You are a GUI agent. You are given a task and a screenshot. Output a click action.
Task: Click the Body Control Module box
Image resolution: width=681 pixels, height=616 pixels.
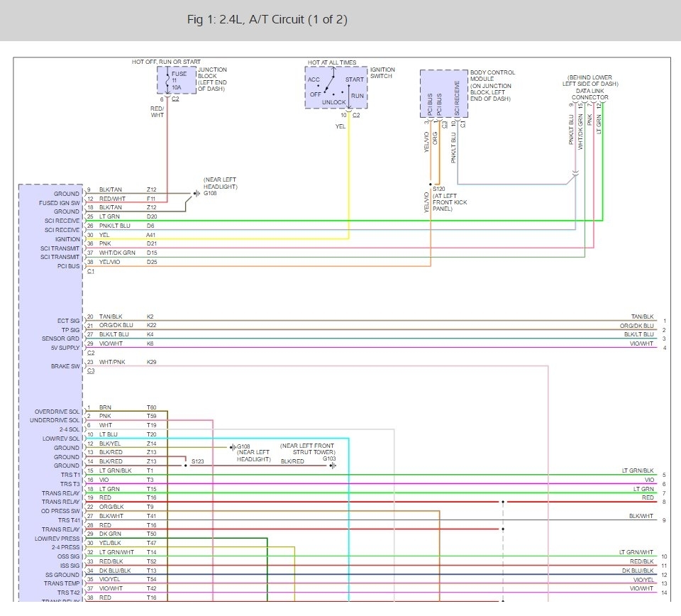click(x=444, y=94)
